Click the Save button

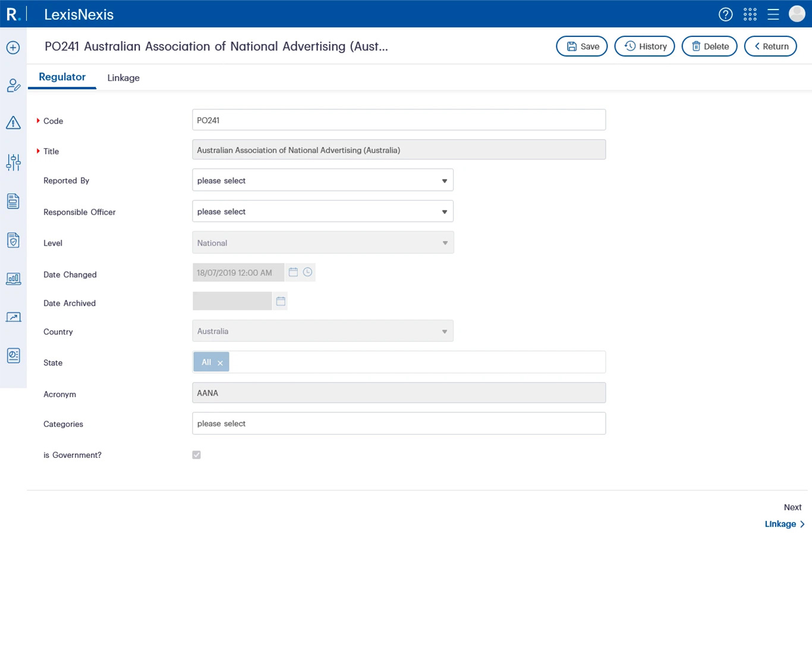(x=582, y=46)
